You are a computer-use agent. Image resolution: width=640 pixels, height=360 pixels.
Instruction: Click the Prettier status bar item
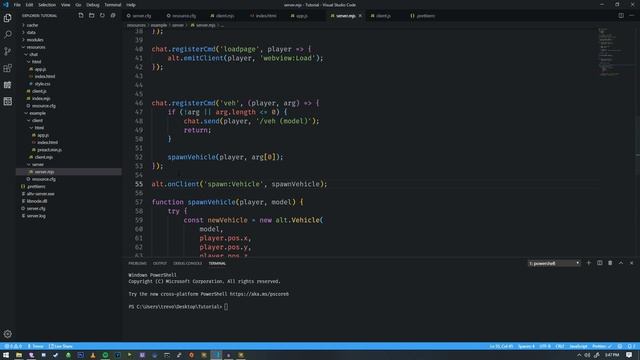coord(602,346)
